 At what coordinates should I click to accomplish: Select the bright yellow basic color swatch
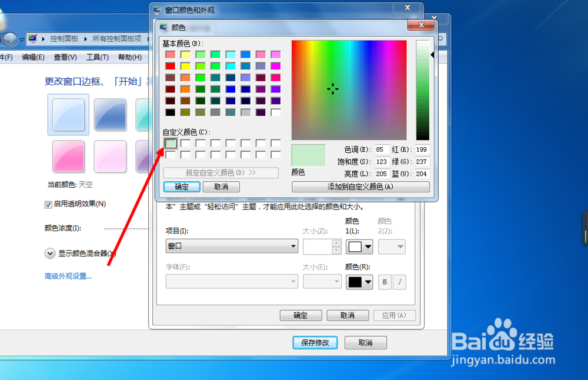point(186,66)
